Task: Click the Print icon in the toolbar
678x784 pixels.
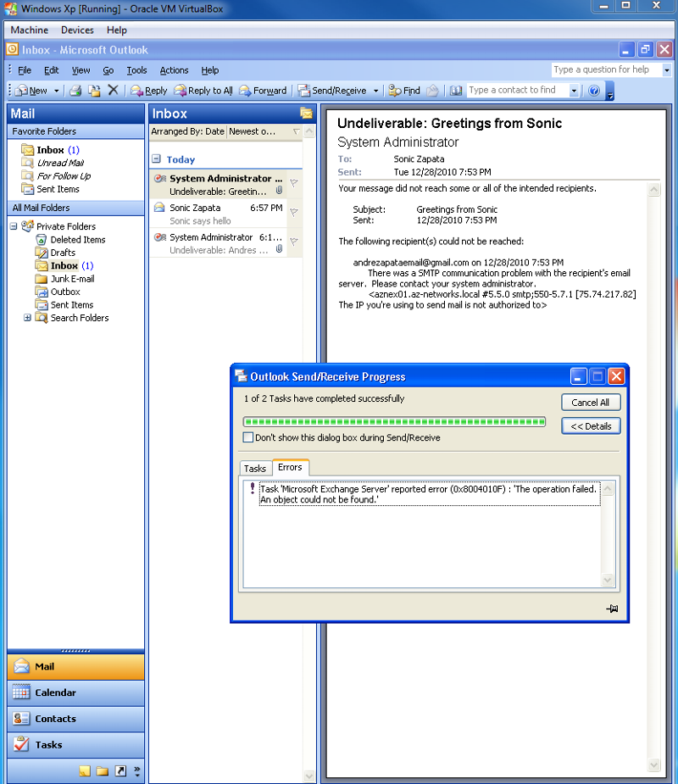Action: tap(75, 91)
